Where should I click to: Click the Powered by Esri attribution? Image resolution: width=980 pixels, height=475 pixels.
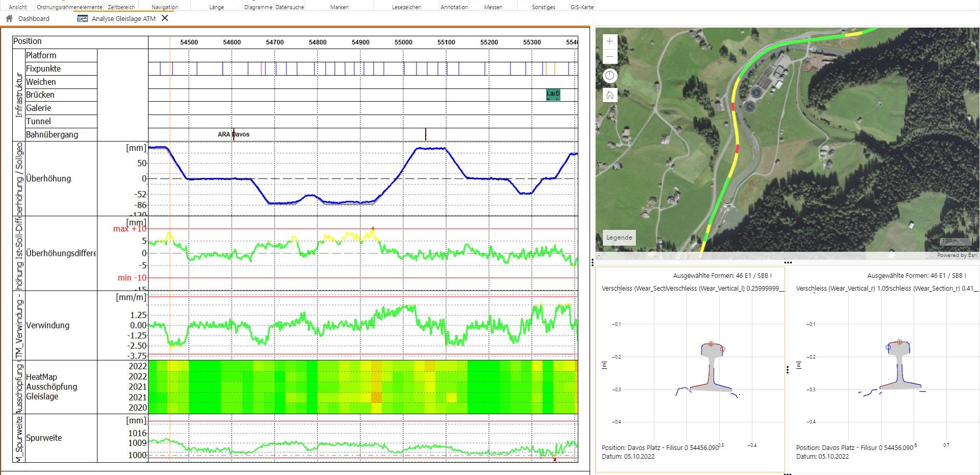tap(957, 255)
